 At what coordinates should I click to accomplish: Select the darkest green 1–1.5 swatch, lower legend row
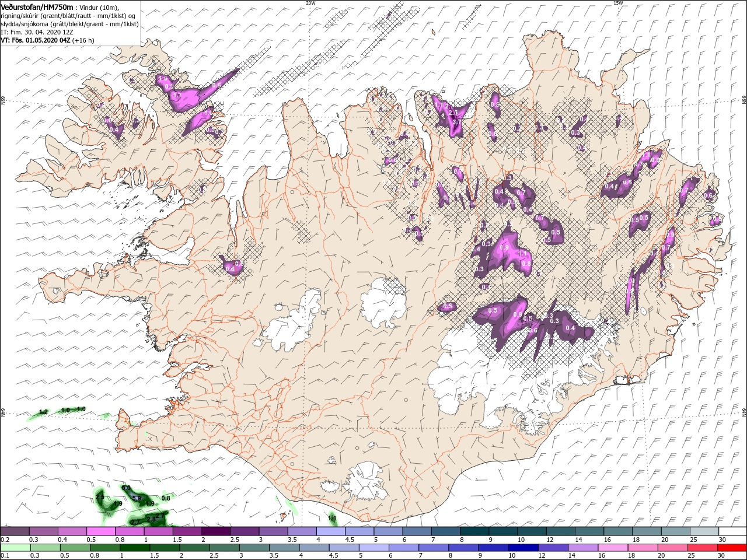tap(134, 548)
